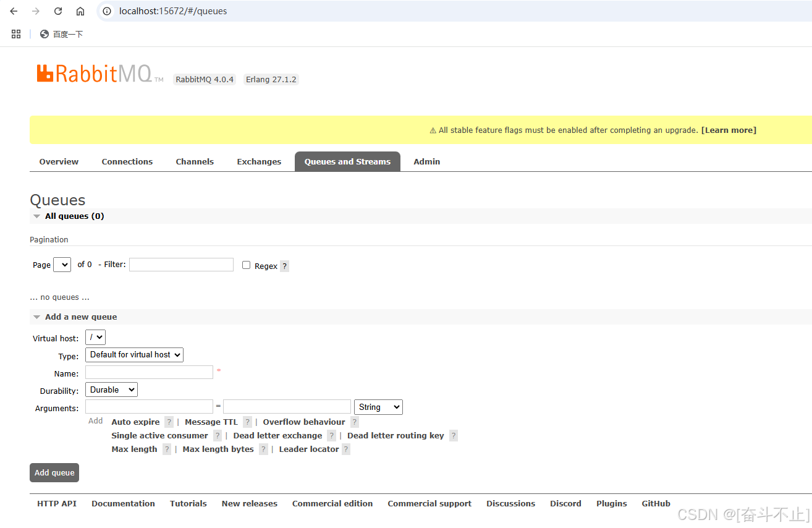Open the Commercial edition footer link

[x=332, y=504]
